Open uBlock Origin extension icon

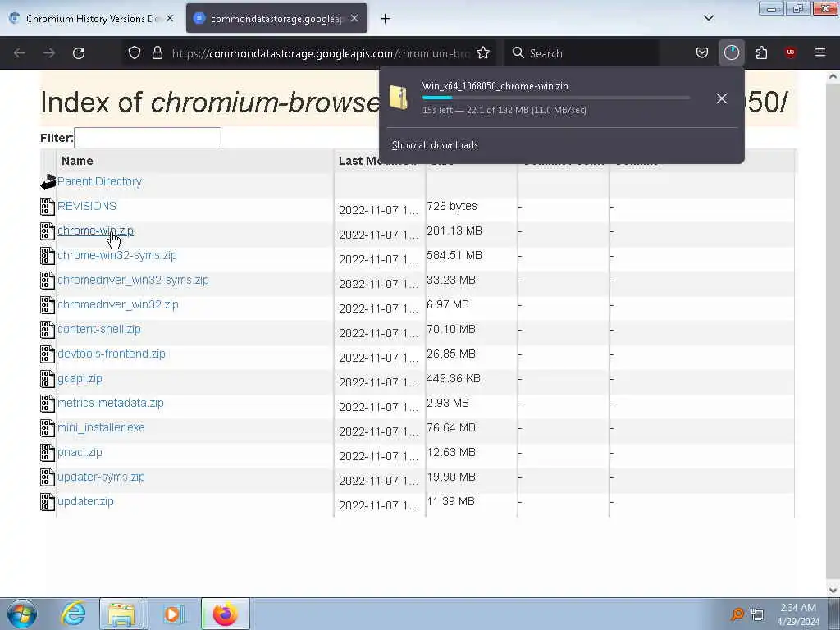(790, 52)
